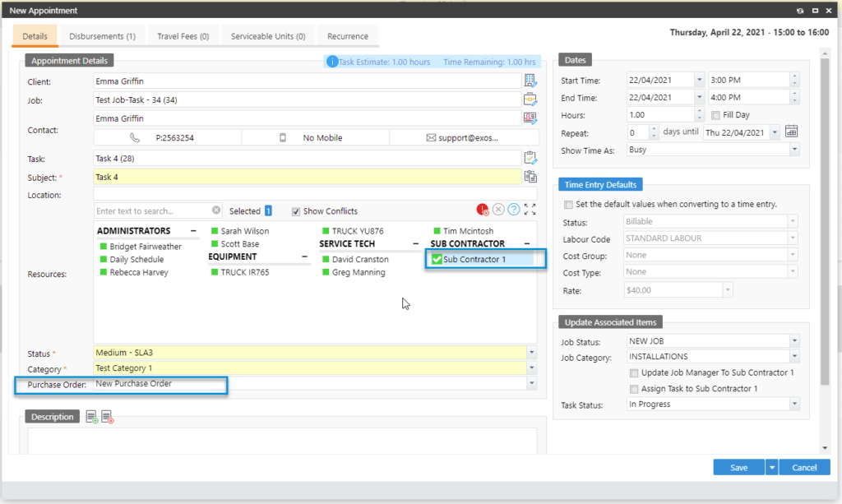Open the Purchase Order dropdown arrow
Screen dimensions: 842x504
pos(532,383)
